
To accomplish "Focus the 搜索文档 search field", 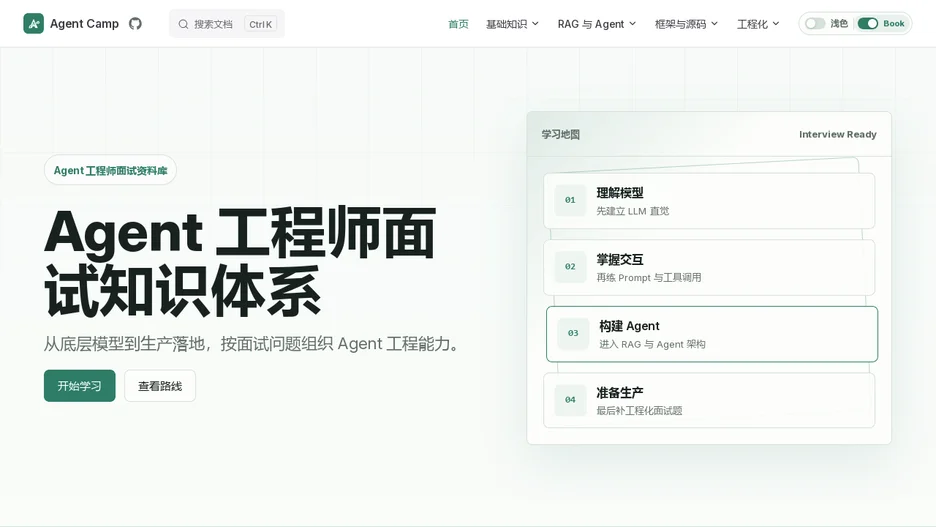I will pyautogui.click(x=227, y=24).
